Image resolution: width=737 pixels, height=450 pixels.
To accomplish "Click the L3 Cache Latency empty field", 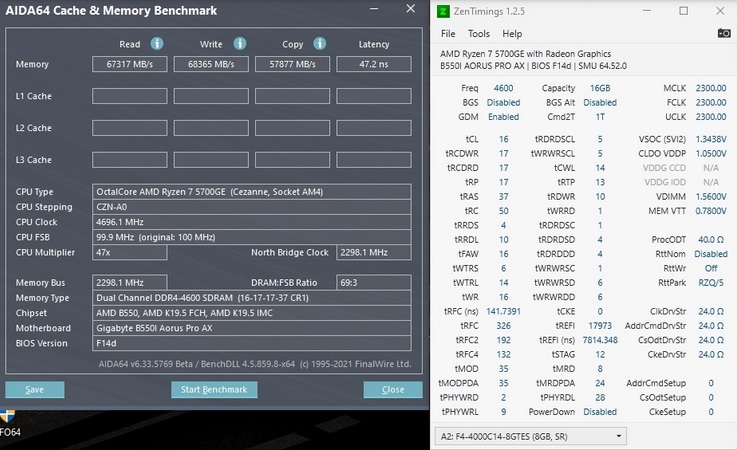I will point(374,160).
